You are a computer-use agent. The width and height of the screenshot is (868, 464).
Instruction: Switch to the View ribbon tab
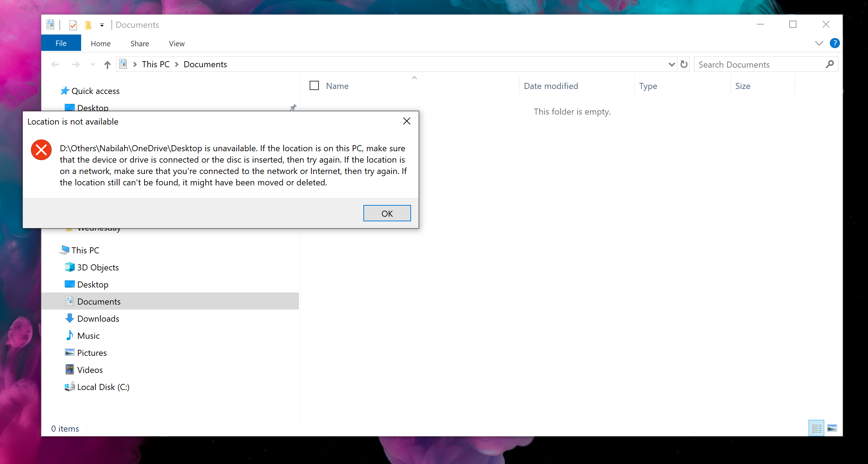click(177, 43)
